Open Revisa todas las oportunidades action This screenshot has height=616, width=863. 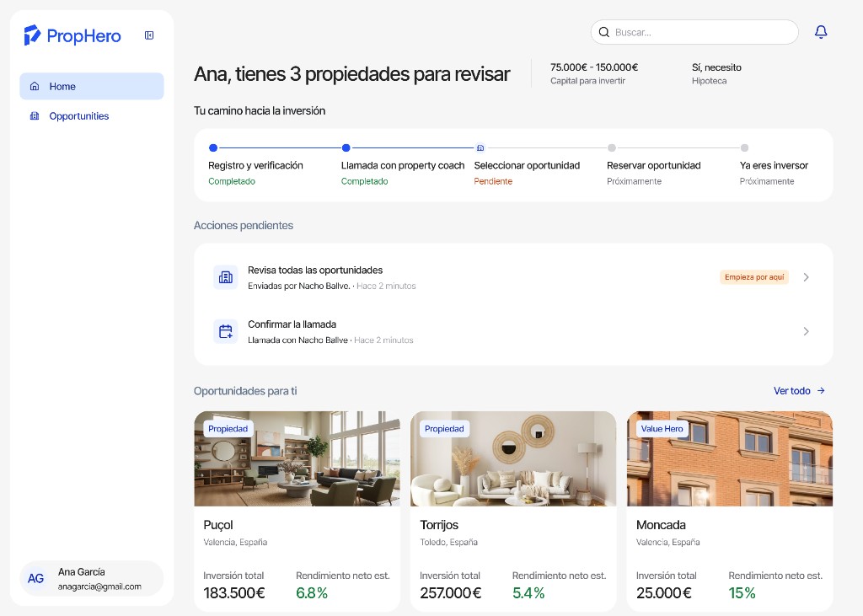pyautogui.click(x=513, y=277)
